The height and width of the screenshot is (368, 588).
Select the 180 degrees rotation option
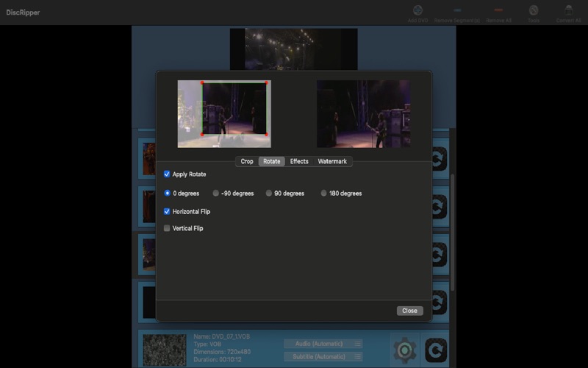coord(323,193)
